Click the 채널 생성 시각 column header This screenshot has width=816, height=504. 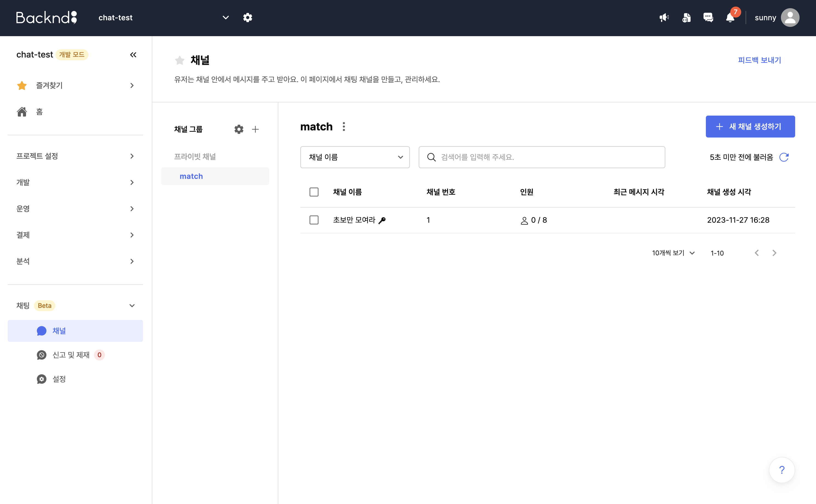(x=729, y=192)
